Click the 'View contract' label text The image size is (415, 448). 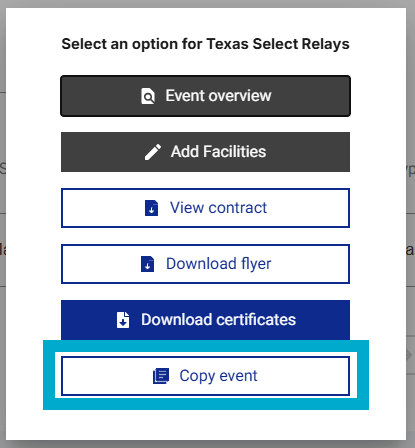(218, 208)
